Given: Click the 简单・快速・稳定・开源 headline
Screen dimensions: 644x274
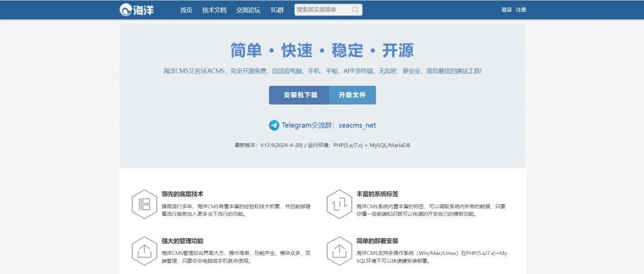Looking at the screenshot, I should [x=322, y=50].
